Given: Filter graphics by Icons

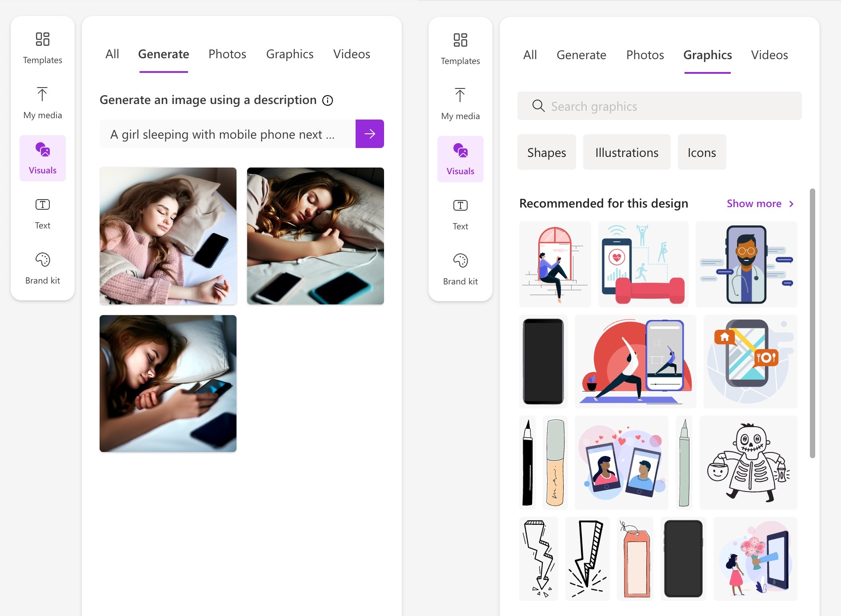Looking at the screenshot, I should 701,152.
